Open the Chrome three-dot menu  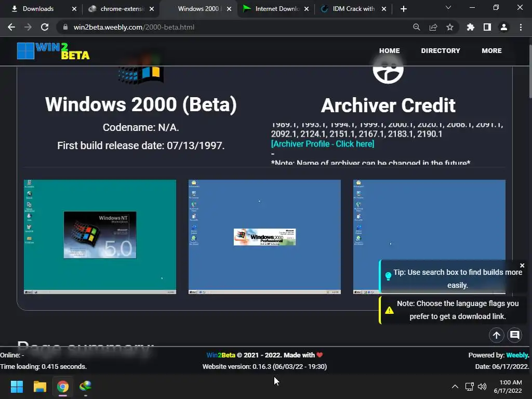pyautogui.click(x=521, y=27)
